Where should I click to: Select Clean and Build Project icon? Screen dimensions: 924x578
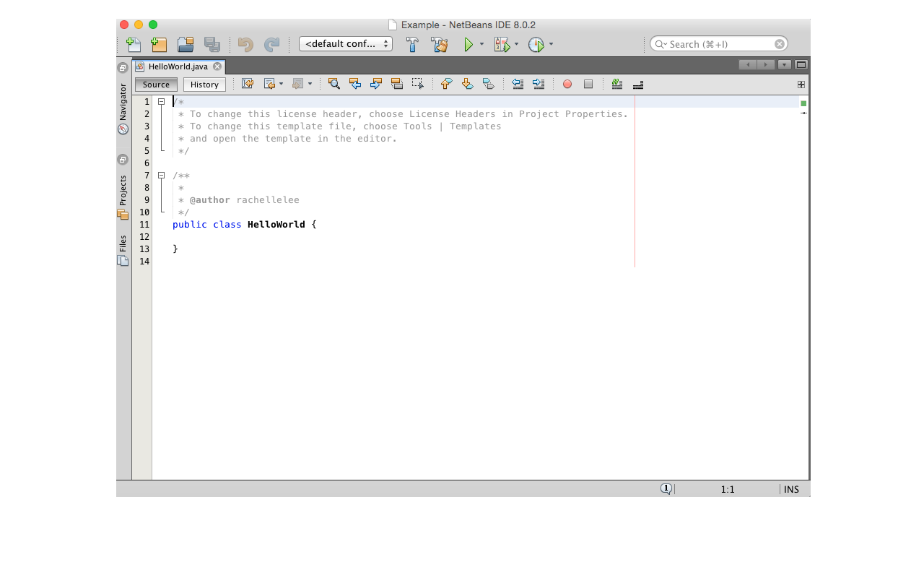439,44
